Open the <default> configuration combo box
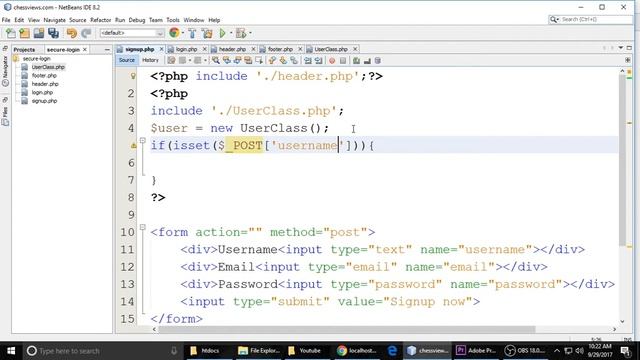The width and height of the screenshot is (640, 360). pos(132,33)
